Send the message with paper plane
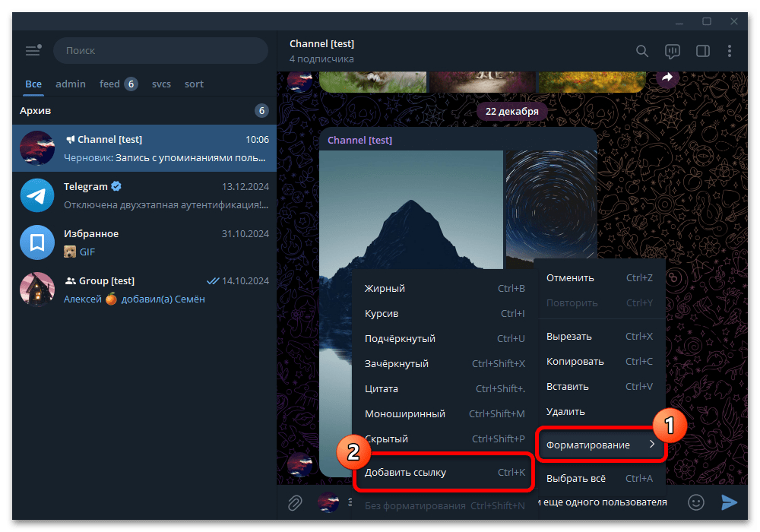The height and width of the screenshot is (532, 760). [729, 502]
